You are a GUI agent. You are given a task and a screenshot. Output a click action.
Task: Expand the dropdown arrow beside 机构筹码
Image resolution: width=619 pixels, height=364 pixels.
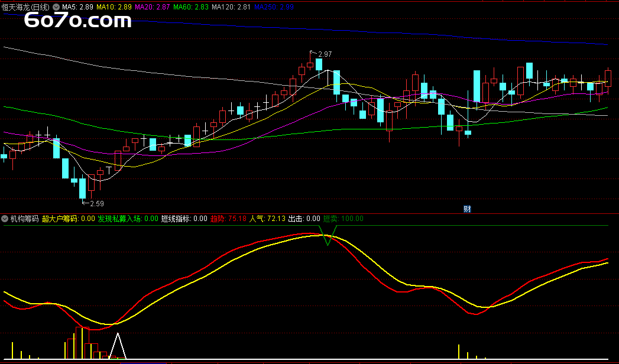(x=5, y=219)
